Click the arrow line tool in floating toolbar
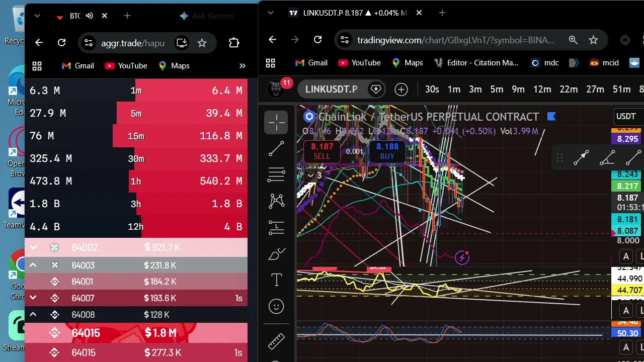This screenshot has height=362, width=644. click(x=581, y=158)
